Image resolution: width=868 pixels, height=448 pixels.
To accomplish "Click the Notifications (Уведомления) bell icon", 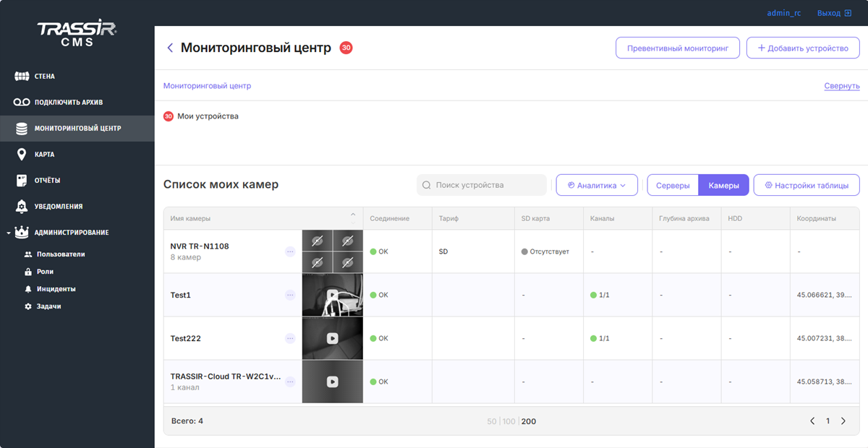I will (22, 207).
